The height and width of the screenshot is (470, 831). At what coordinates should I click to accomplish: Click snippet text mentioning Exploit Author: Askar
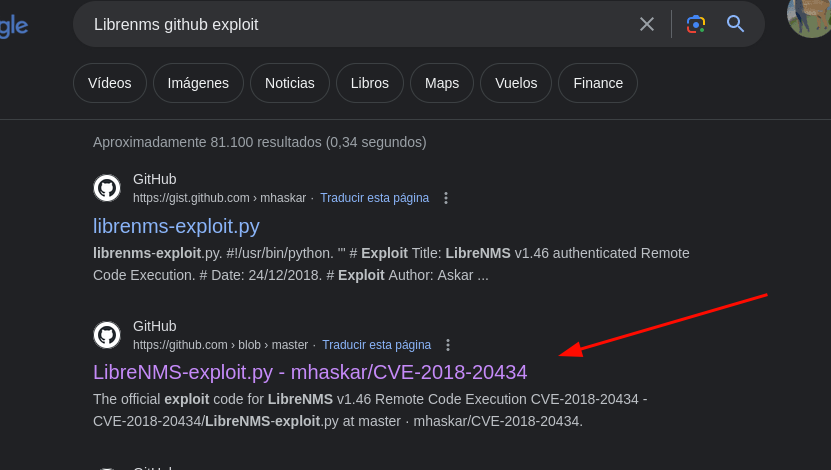pyautogui.click(x=391, y=264)
